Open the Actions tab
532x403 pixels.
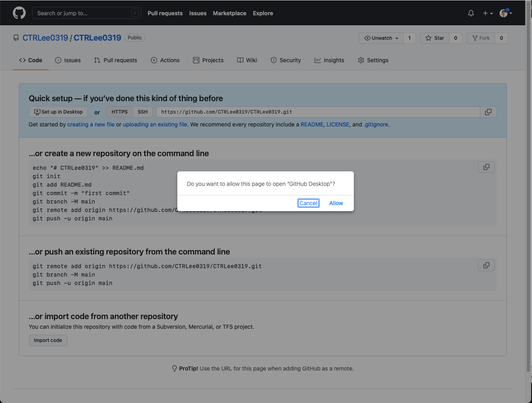[x=165, y=60]
